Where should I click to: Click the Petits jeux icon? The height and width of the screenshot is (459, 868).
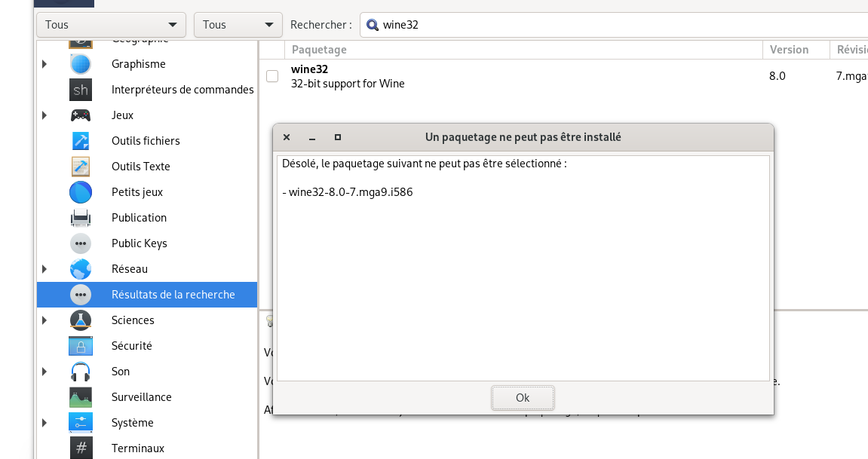coord(80,192)
